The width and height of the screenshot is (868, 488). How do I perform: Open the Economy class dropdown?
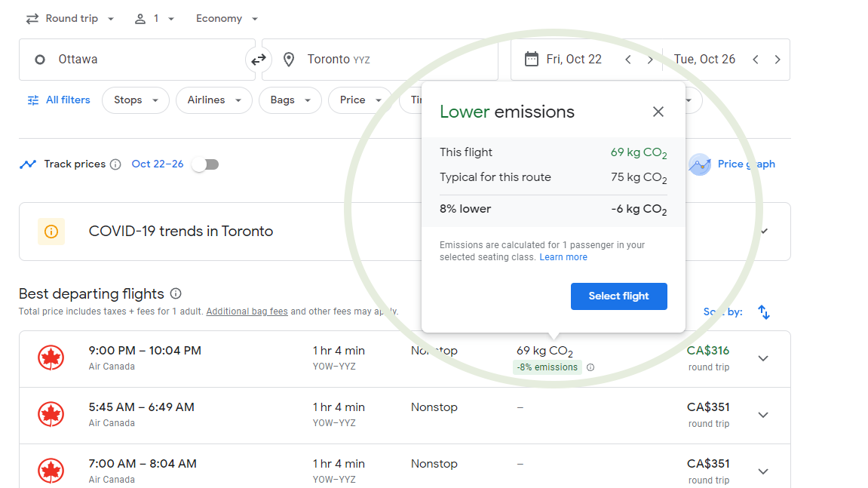click(227, 19)
